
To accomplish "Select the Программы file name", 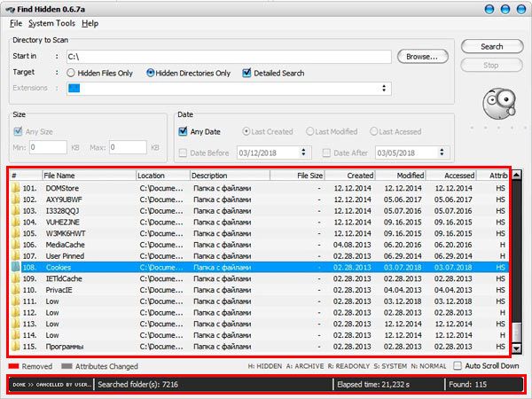I will 65,347.
